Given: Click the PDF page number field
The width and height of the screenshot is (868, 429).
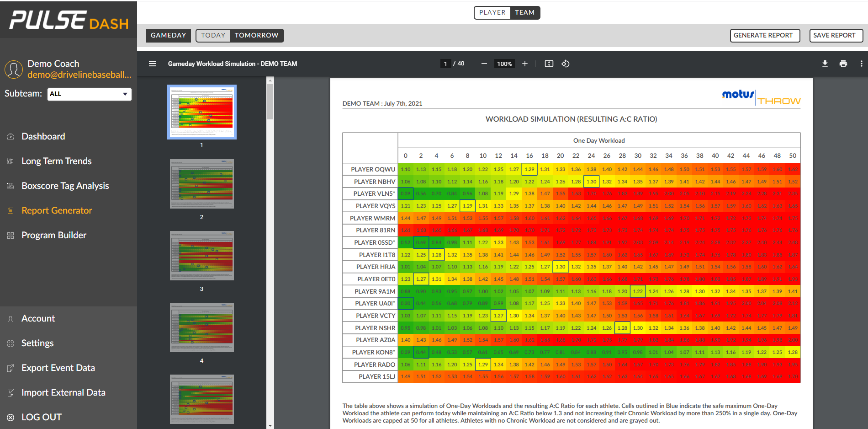Looking at the screenshot, I should click(x=445, y=64).
